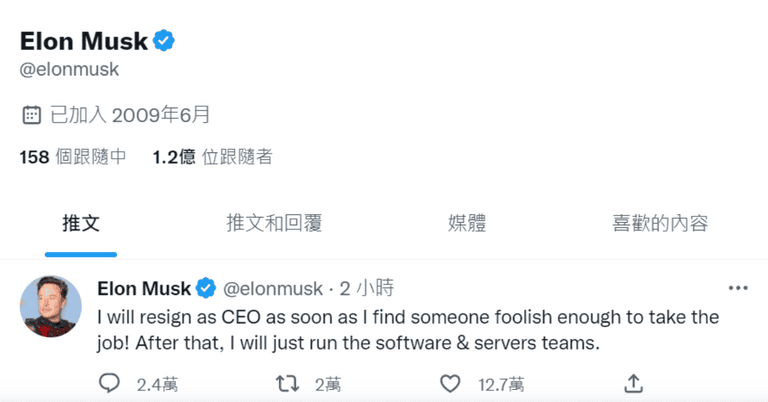Open the three-dot more options menu
Screen dimensions: 768x402
click(738, 288)
